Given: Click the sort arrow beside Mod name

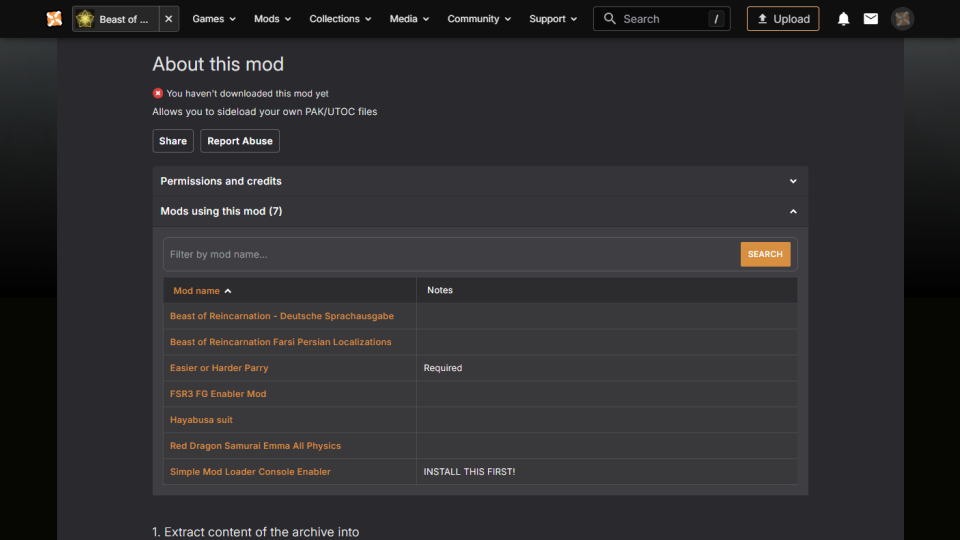Looking at the screenshot, I should pyautogui.click(x=228, y=291).
